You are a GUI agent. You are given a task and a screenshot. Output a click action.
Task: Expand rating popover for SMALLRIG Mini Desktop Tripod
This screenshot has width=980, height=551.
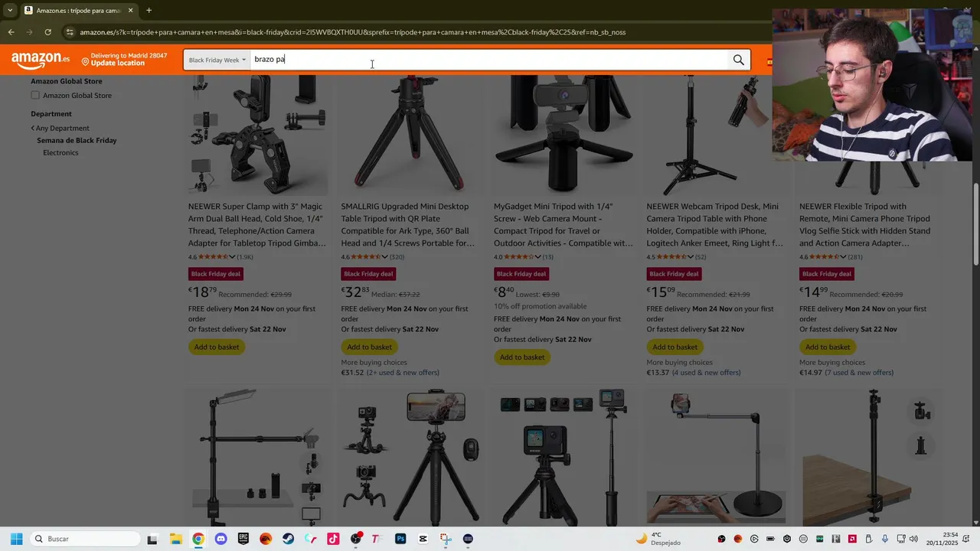point(385,257)
